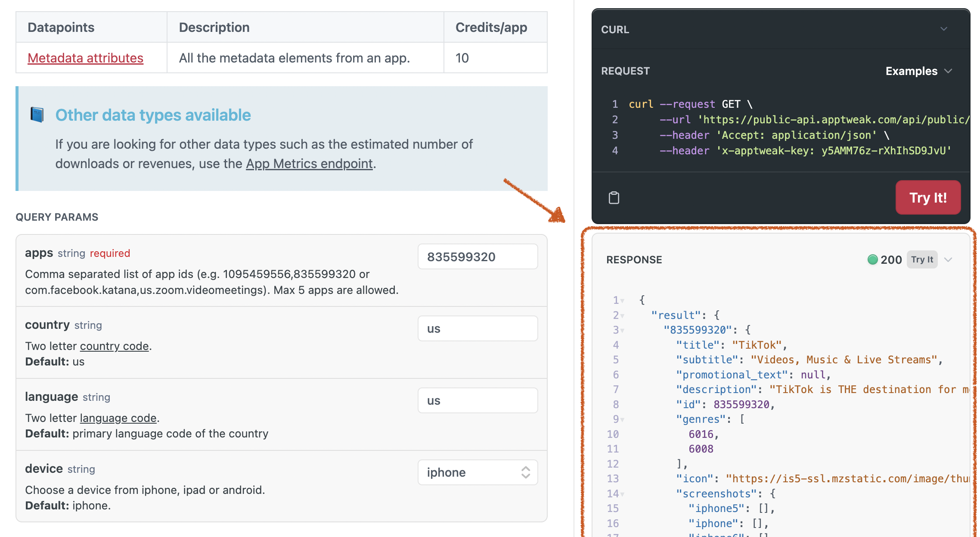
Task: Click the "iphone5": [] response line
Action: [731, 509]
